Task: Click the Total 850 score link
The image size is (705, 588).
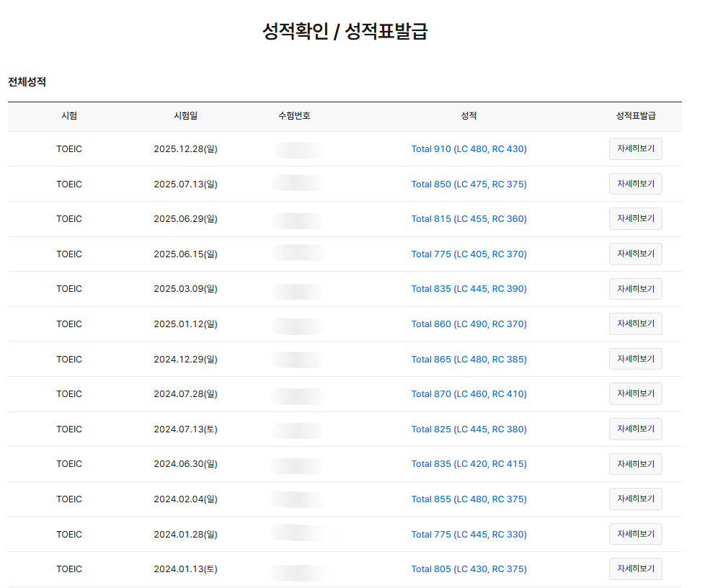Action: pos(469,184)
